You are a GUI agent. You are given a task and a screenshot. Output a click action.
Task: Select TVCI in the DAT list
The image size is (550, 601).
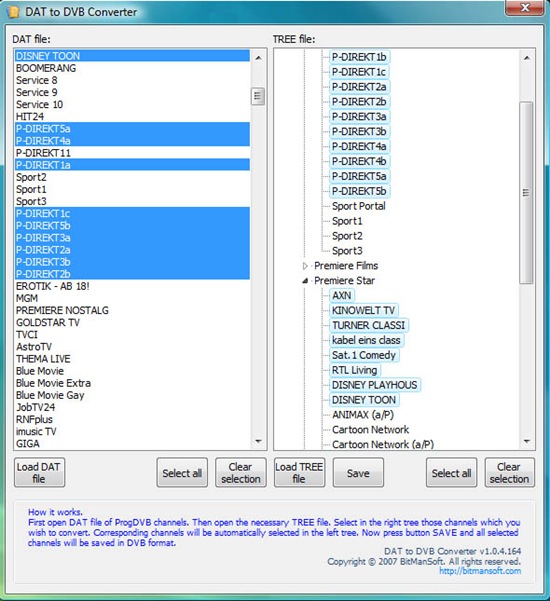(x=132, y=335)
